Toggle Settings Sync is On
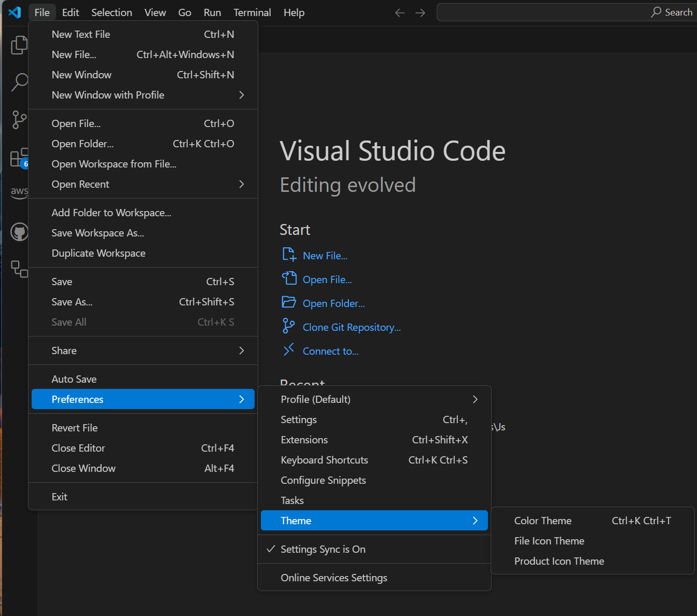697x616 pixels. [x=322, y=549]
